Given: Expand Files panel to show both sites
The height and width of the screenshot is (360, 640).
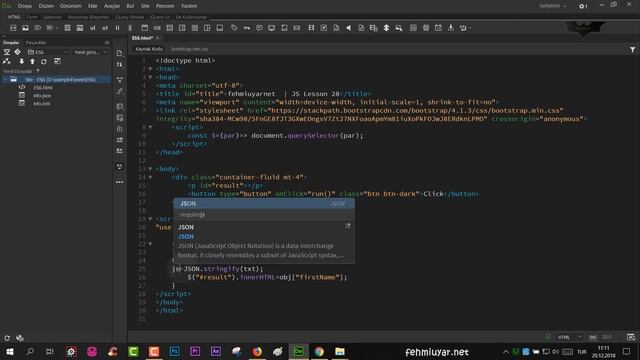Looking at the screenshot, I should 58,61.
